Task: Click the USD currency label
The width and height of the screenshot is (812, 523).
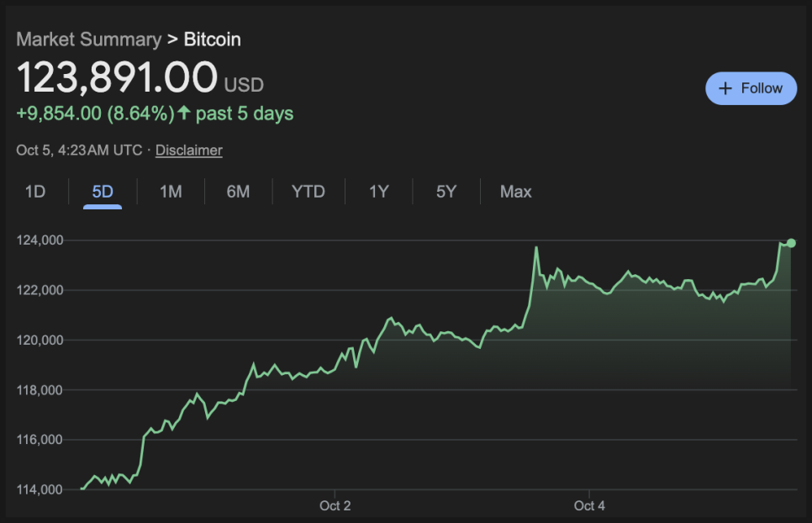Action: tap(244, 85)
